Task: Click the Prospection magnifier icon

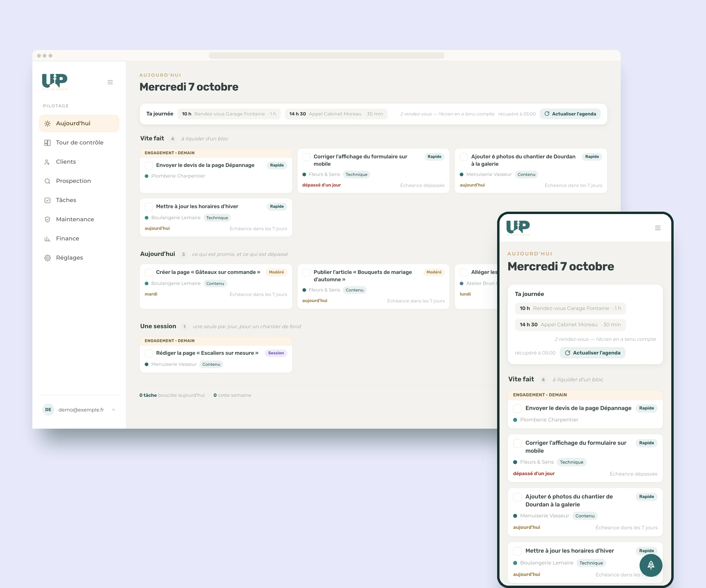Action: tap(47, 181)
